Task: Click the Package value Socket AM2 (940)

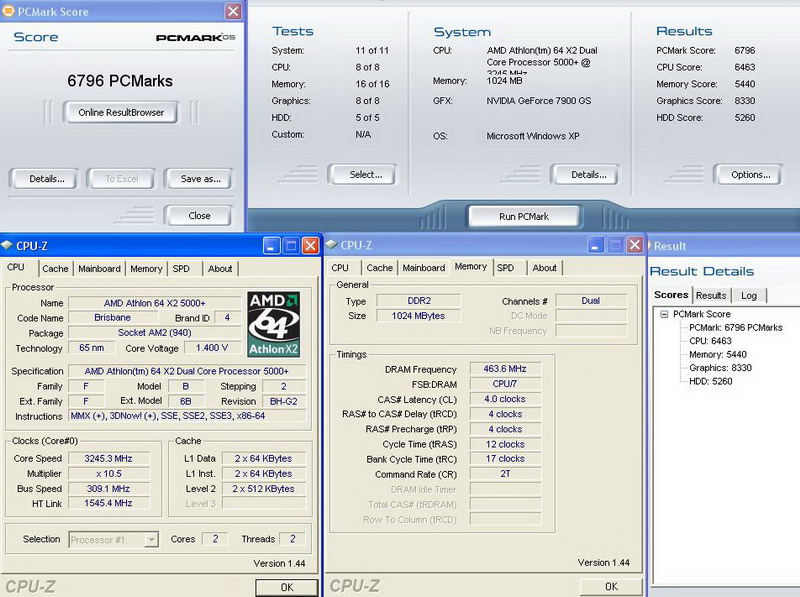Action: click(154, 333)
